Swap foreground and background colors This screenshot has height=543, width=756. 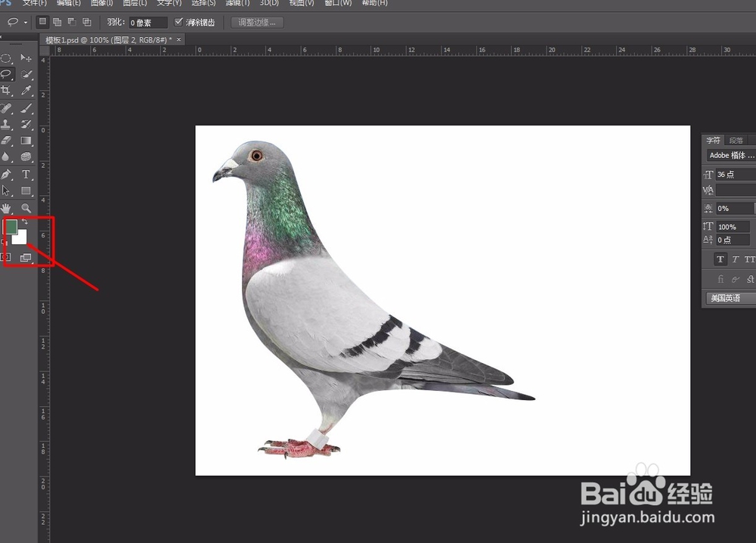[25, 222]
